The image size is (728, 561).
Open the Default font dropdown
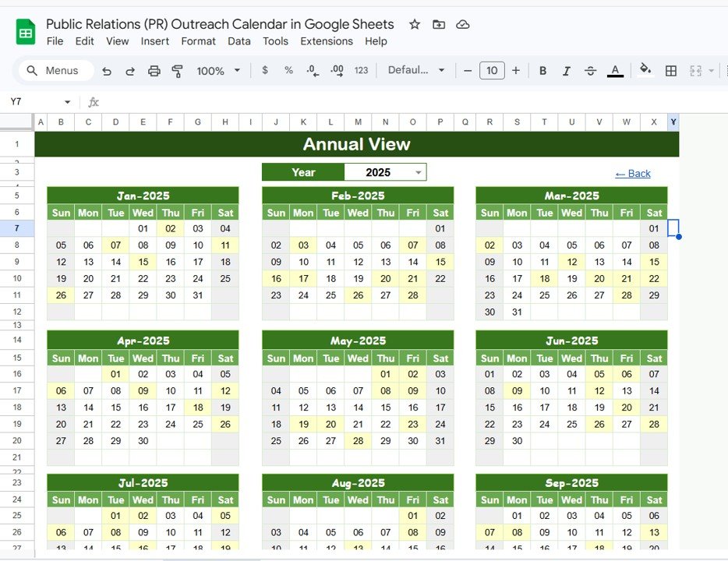(415, 70)
